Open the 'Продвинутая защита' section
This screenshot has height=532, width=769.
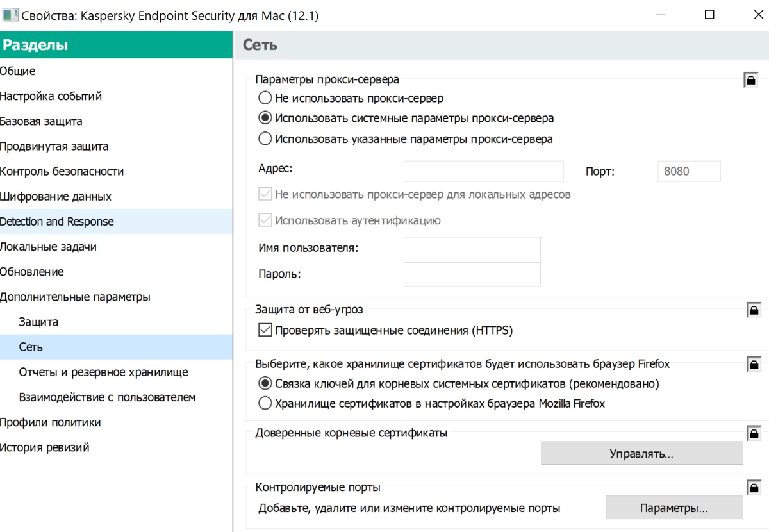coord(116,146)
